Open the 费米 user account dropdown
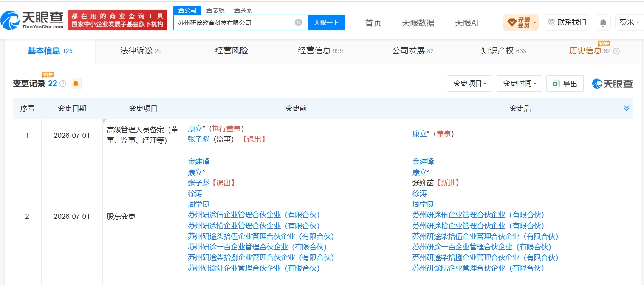 click(x=629, y=22)
